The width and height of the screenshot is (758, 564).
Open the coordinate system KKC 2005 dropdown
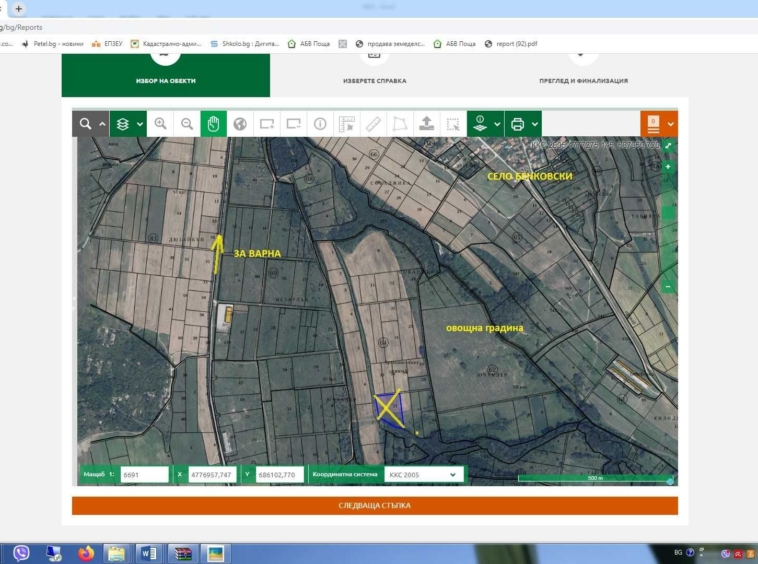pos(423,475)
